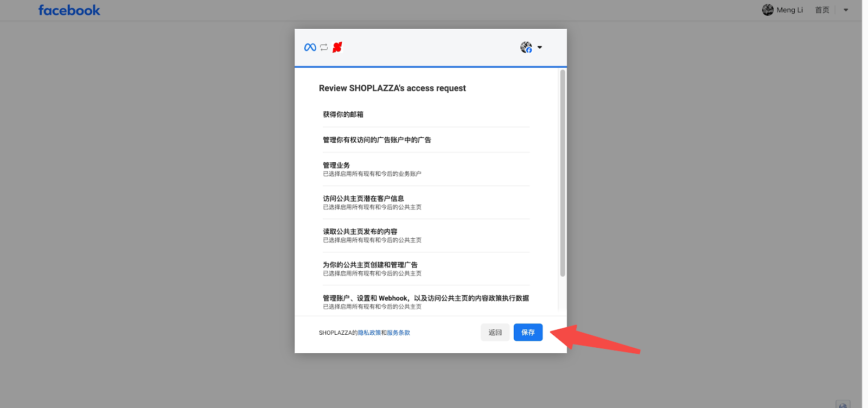
Task: Expand the header account menu arrow
Action: pyautogui.click(x=846, y=10)
